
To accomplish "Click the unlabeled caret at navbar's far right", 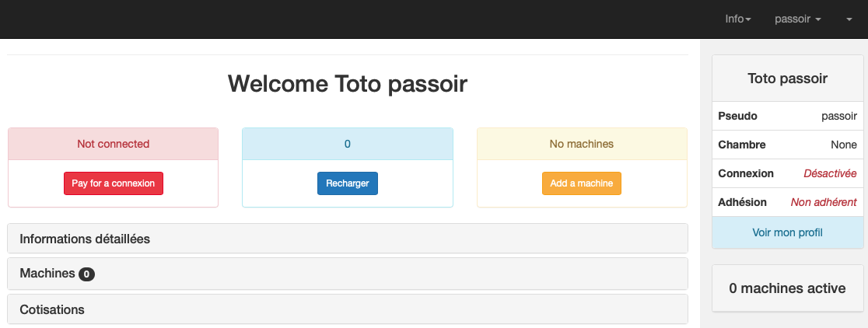I will (x=849, y=19).
